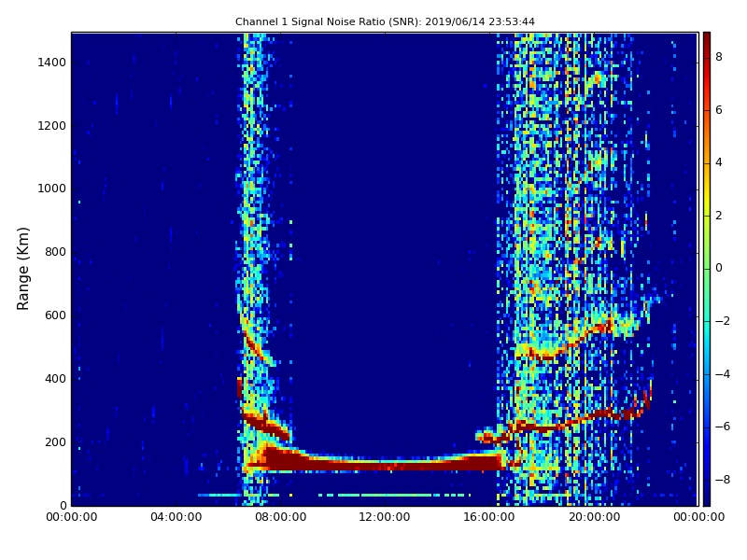Screen dimensions: 747x560
Task: Click the 16:00:00 time axis label
Action: (489, 517)
